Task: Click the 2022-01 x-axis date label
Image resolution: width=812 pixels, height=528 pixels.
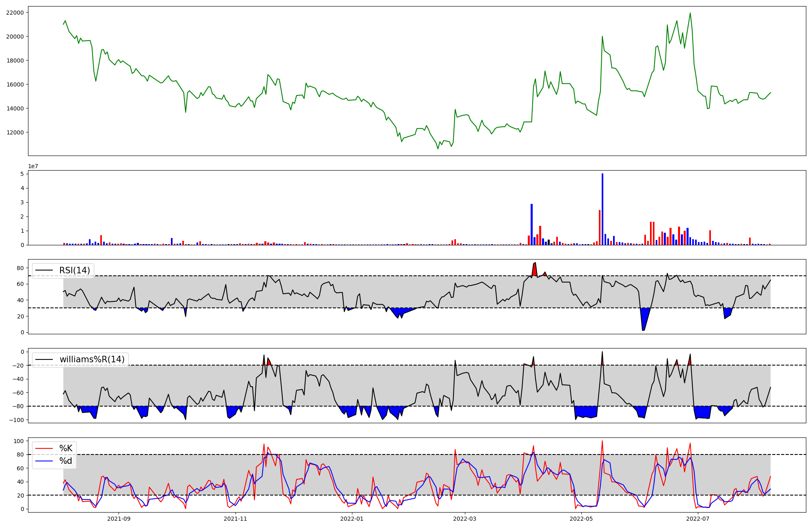Action: 352,519
